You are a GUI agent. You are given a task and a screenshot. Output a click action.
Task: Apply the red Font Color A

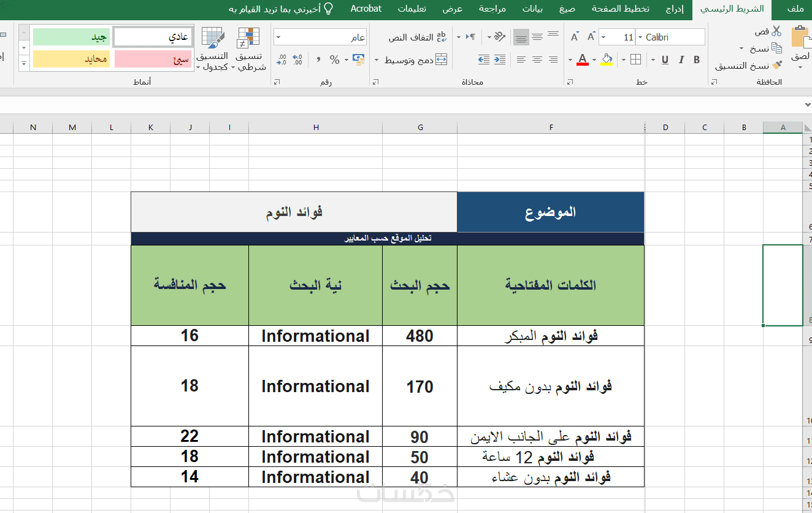pos(582,60)
